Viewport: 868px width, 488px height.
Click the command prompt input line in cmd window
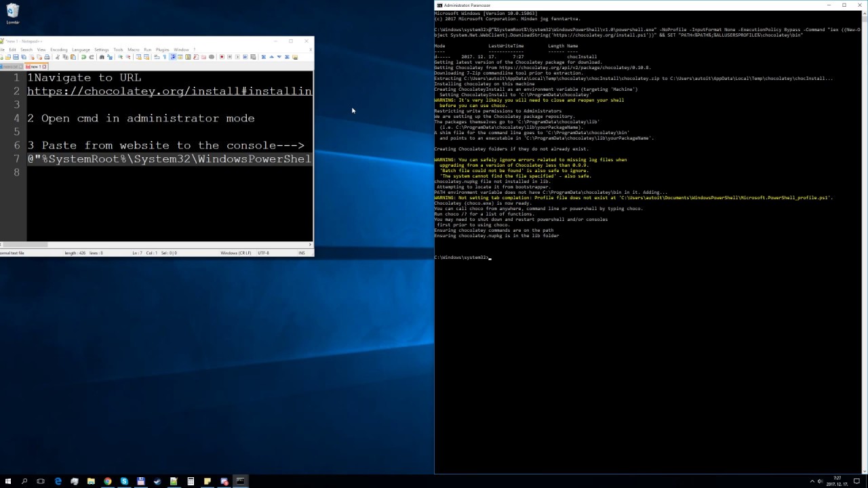coord(462,258)
